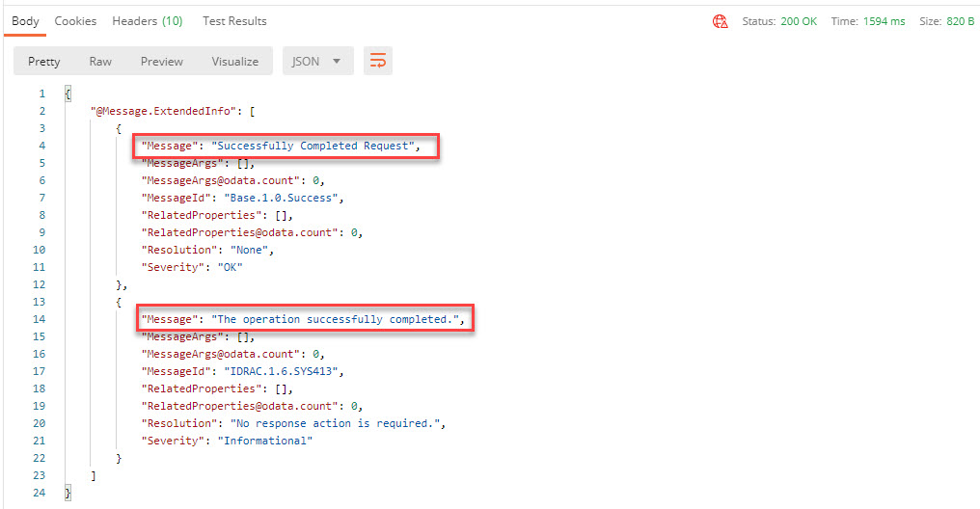Select the Pretty view button
Image resolution: width=980 pixels, height=509 pixels.
[44, 62]
